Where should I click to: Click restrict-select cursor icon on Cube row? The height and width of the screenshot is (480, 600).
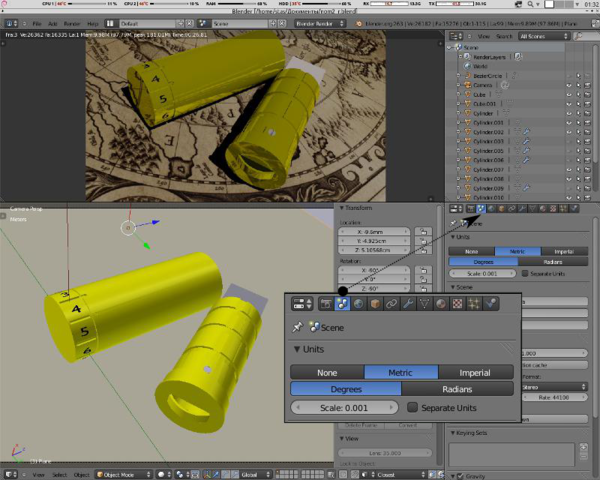coord(578,95)
